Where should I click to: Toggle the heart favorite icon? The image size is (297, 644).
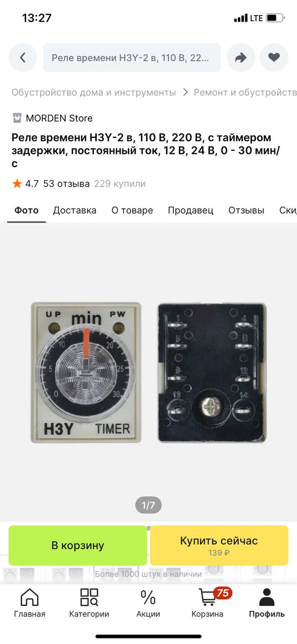tap(274, 58)
